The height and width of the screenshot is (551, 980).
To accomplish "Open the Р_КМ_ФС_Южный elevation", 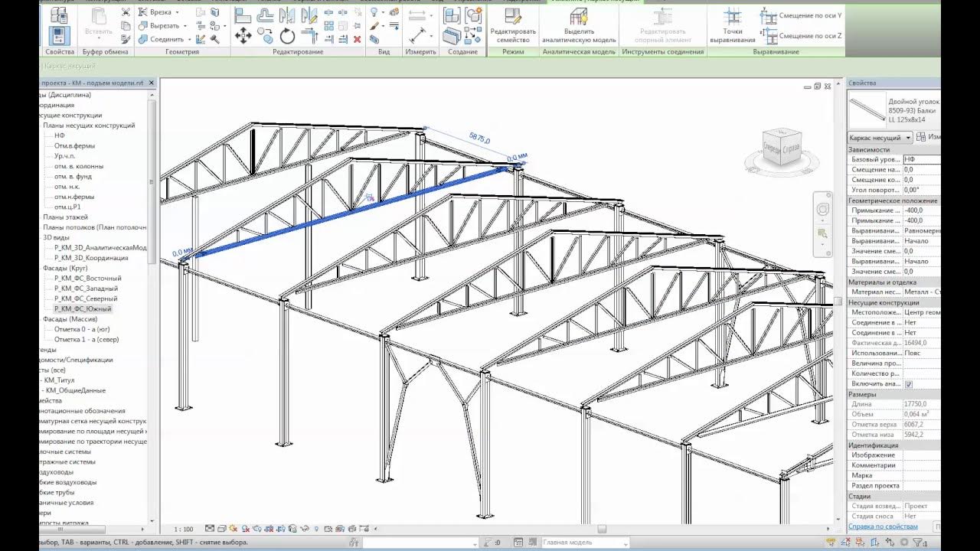I will click(83, 308).
